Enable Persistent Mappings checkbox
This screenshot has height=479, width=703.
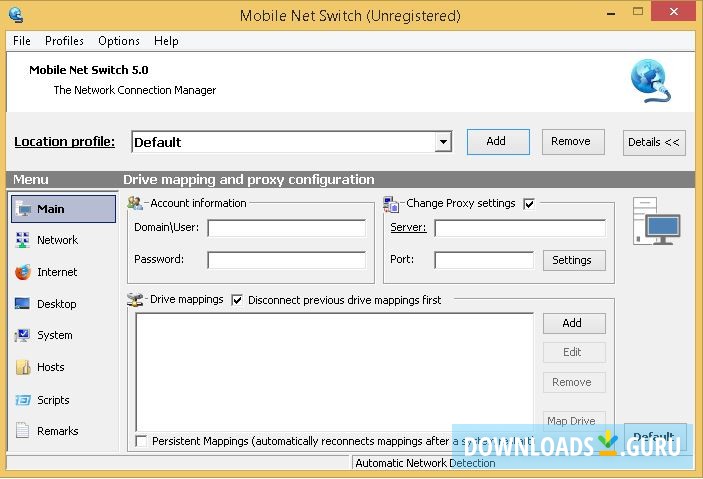[x=141, y=441]
